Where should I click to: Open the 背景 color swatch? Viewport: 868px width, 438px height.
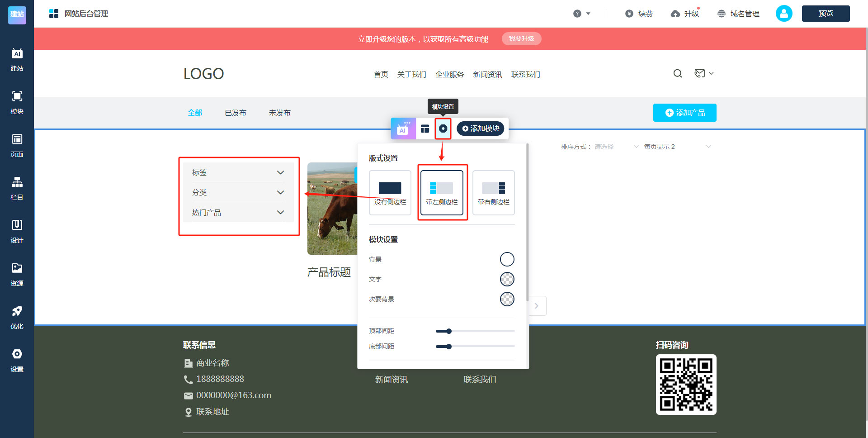click(507, 259)
